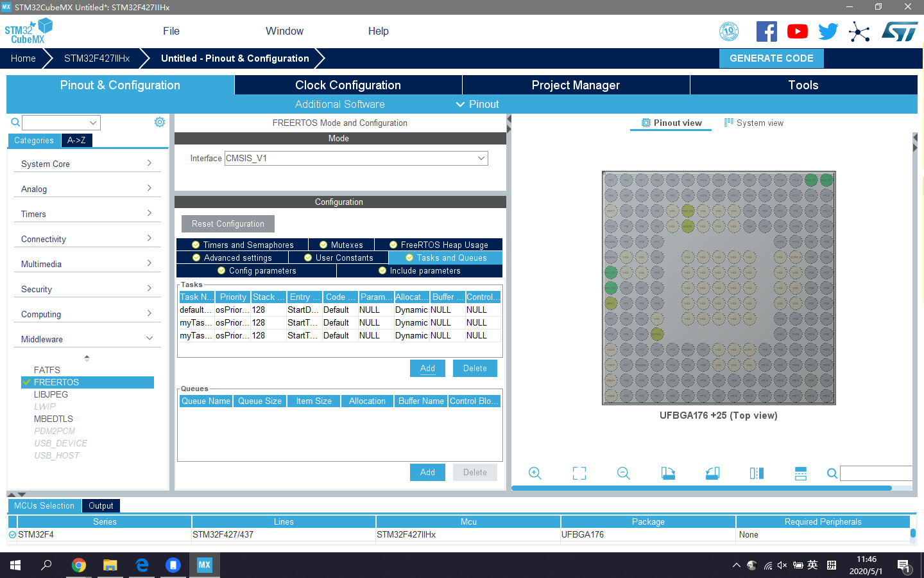Open File Explorer from the taskbar
The height and width of the screenshot is (578, 924).
[110, 565]
